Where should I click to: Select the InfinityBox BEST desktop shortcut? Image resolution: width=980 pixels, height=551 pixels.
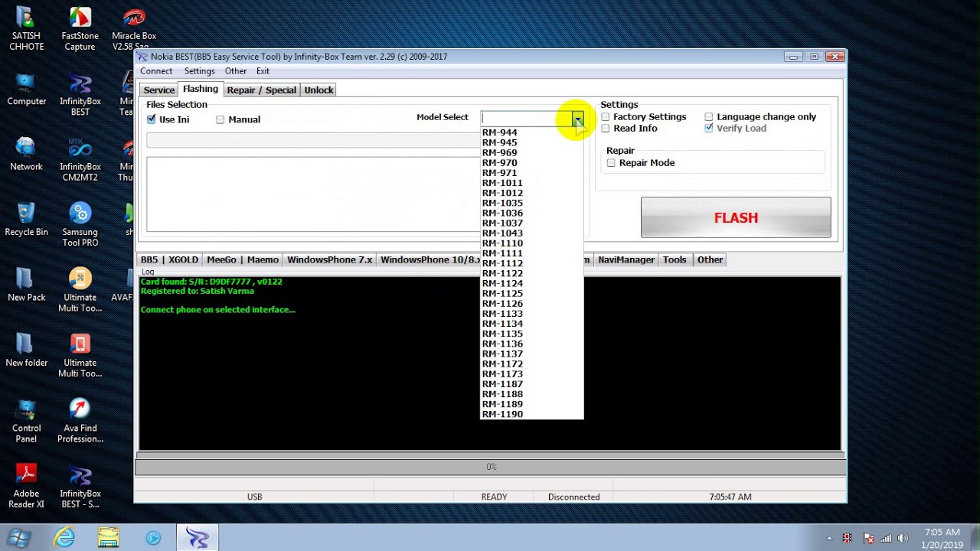point(80,95)
